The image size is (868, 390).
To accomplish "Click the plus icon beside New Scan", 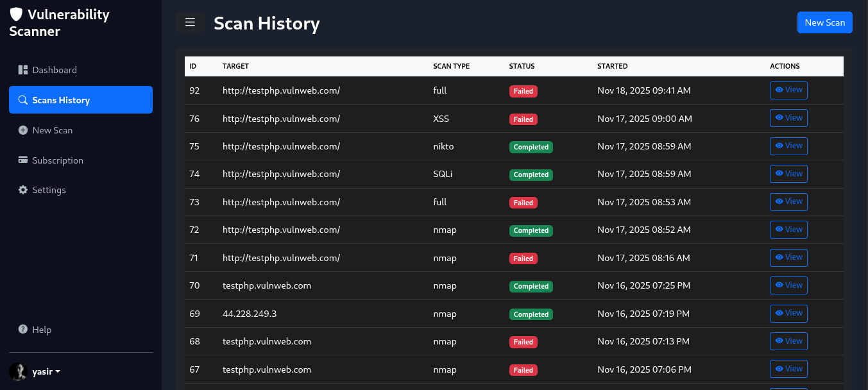I will point(23,130).
